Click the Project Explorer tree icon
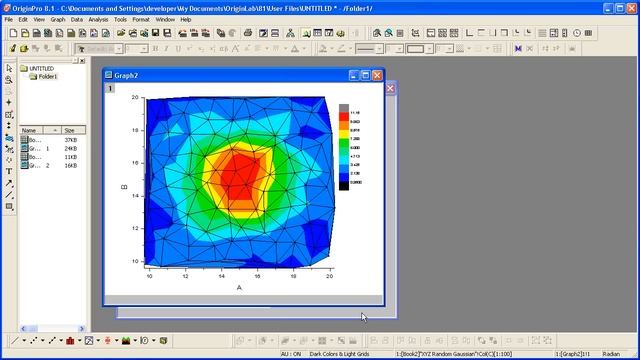The width and height of the screenshot is (640, 360). pyautogui.click(x=290, y=33)
